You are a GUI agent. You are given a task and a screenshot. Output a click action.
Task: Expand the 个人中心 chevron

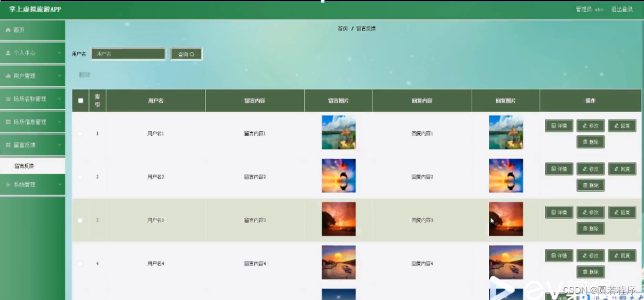59,53
